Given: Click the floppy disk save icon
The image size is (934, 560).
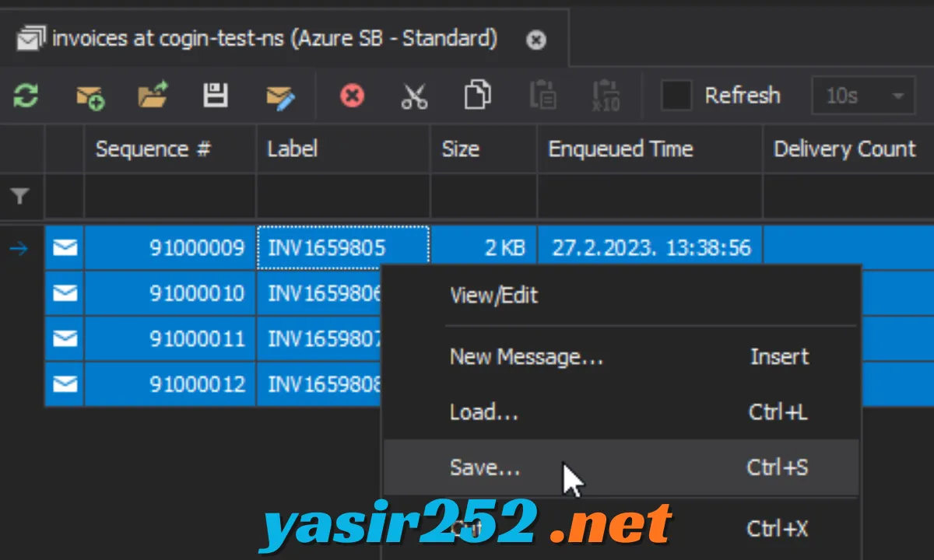Looking at the screenshot, I should pyautogui.click(x=215, y=96).
